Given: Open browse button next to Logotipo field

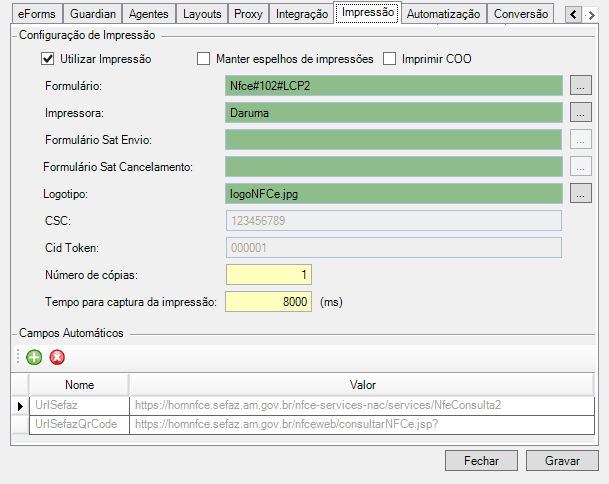Looking at the screenshot, I should coord(581,192).
